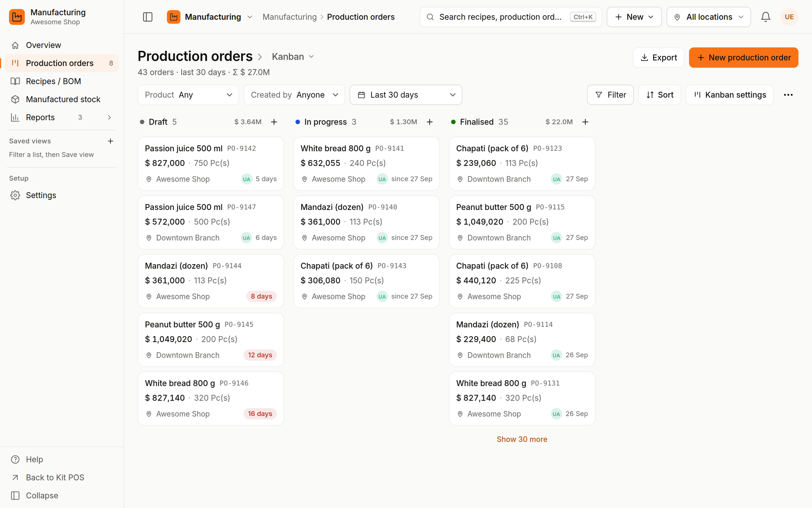Click the Overview home icon

tap(15, 45)
